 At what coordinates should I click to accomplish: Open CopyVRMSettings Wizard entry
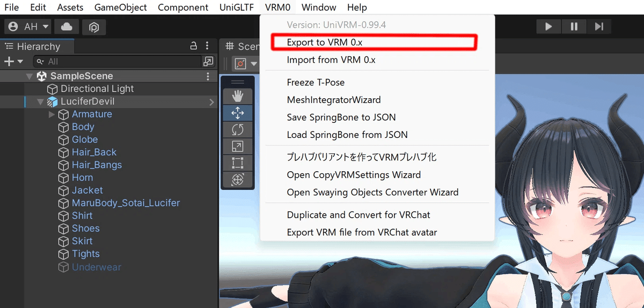pyautogui.click(x=354, y=175)
